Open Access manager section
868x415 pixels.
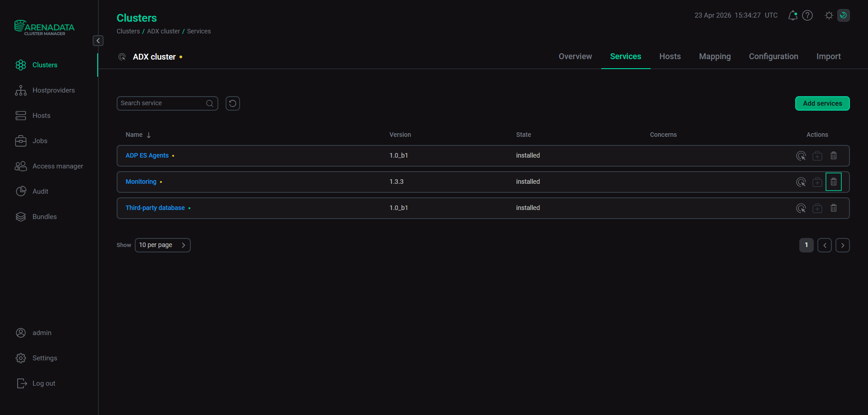pyautogui.click(x=49, y=166)
